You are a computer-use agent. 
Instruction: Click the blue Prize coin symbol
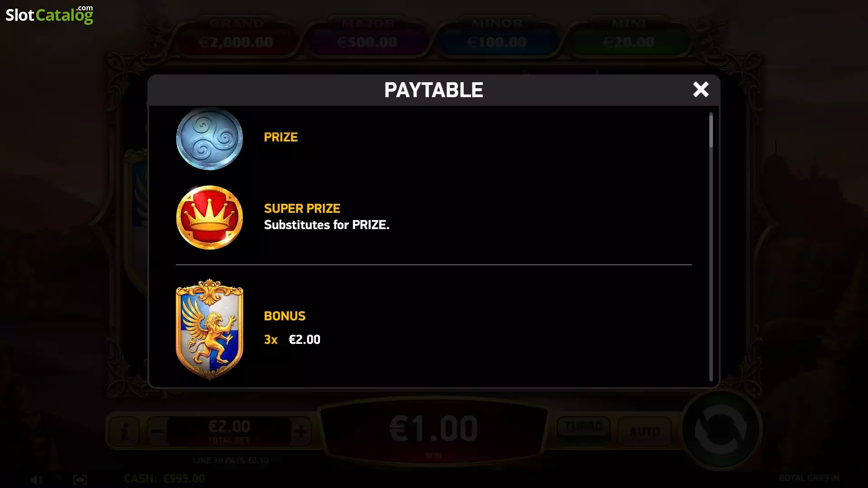[209, 138]
